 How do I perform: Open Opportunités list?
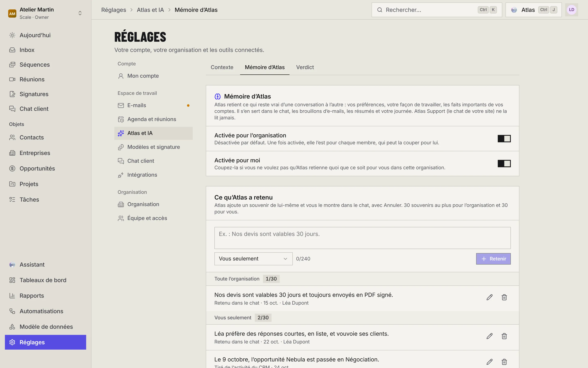[x=46, y=168]
